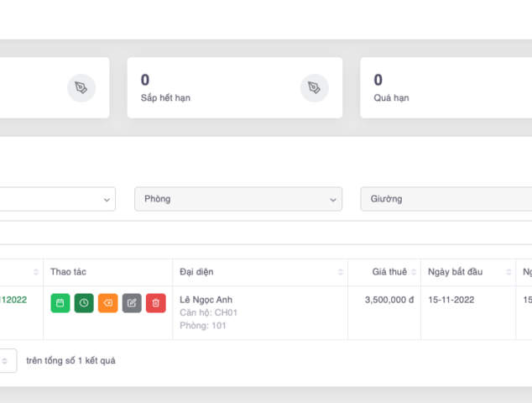This screenshot has width=532, height=403.
Task: Open the Phòng dropdown
Action: [x=238, y=199]
